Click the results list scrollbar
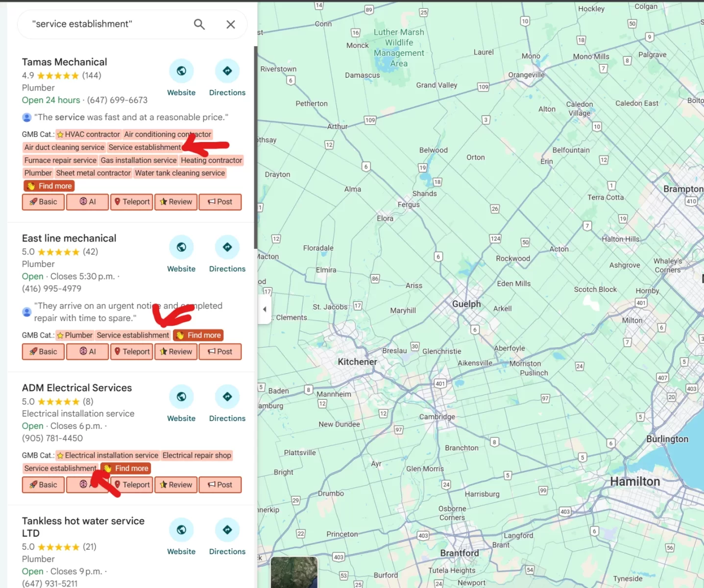 (x=255, y=147)
